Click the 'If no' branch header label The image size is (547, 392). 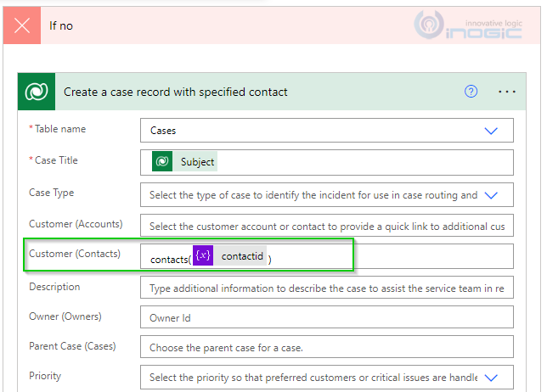click(x=61, y=25)
